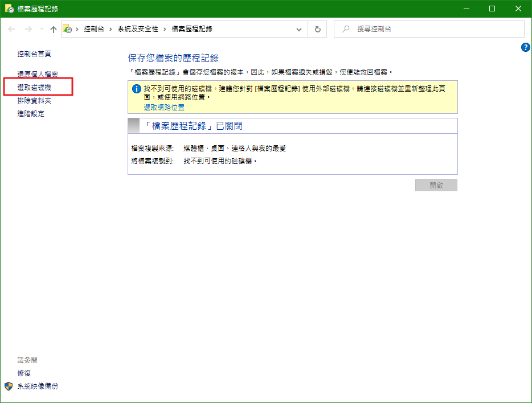
Task: Click 找不到可使用的磁碟機。 under 將檔案複製到
Action: (220, 161)
